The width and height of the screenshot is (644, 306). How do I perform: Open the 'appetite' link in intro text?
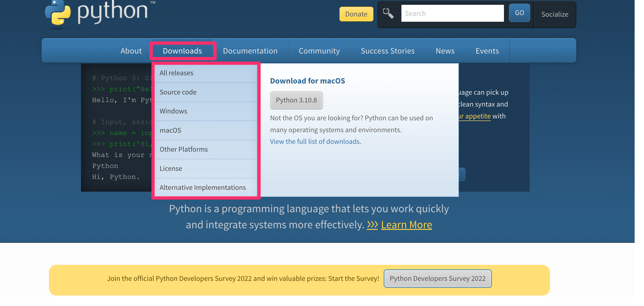click(x=475, y=116)
